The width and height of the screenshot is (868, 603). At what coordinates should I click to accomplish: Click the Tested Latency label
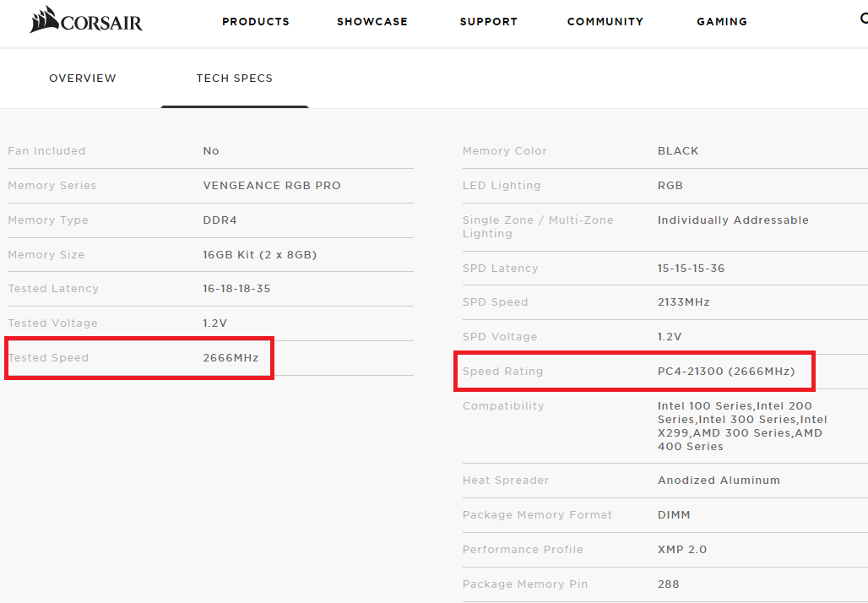53,289
